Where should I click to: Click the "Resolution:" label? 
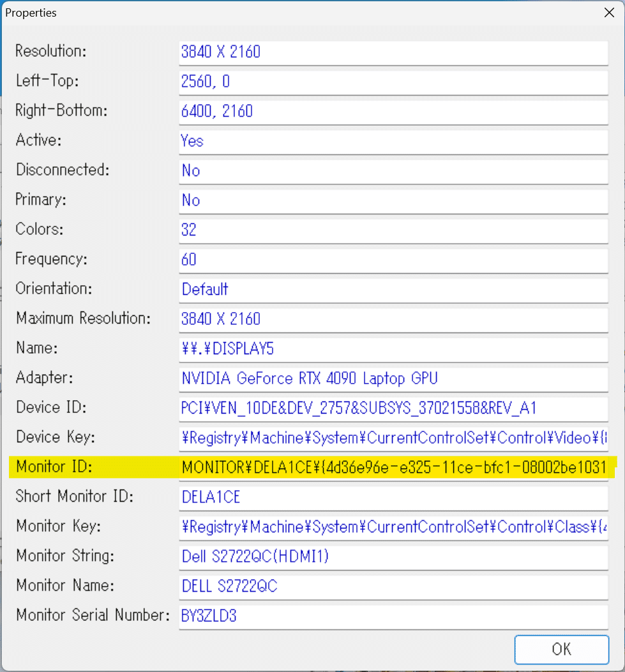(50, 51)
